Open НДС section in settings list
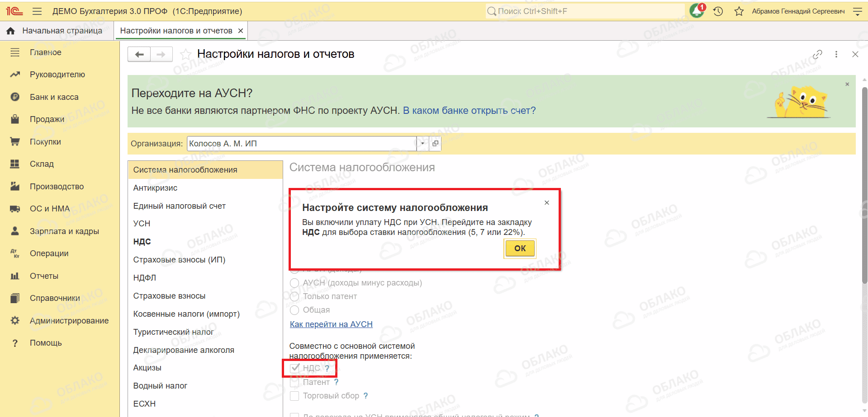The width and height of the screenshot is (868, 417). [142, 242]
